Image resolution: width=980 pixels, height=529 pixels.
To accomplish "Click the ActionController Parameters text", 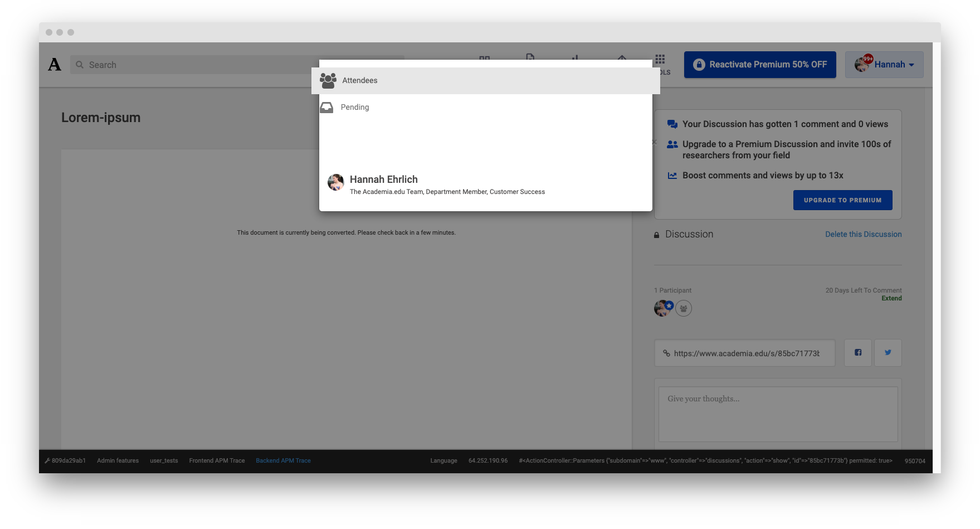I will (705, 460).
